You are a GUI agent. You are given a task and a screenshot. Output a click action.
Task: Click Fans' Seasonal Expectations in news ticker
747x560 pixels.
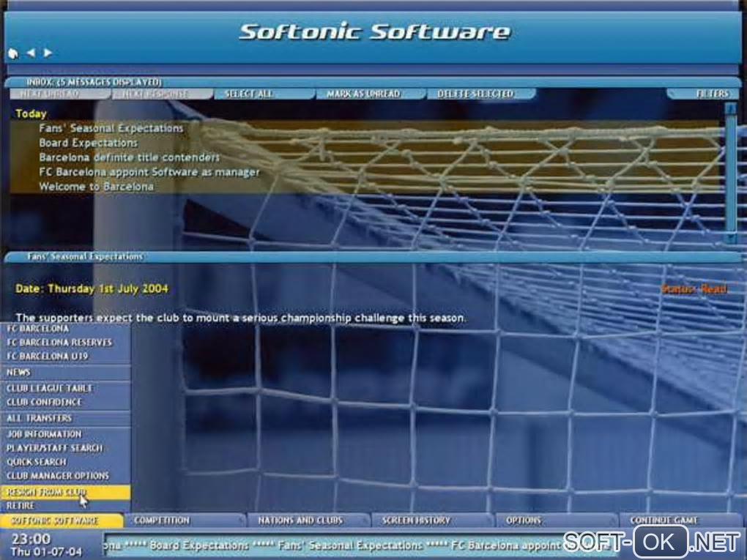(x=350, y=545)
